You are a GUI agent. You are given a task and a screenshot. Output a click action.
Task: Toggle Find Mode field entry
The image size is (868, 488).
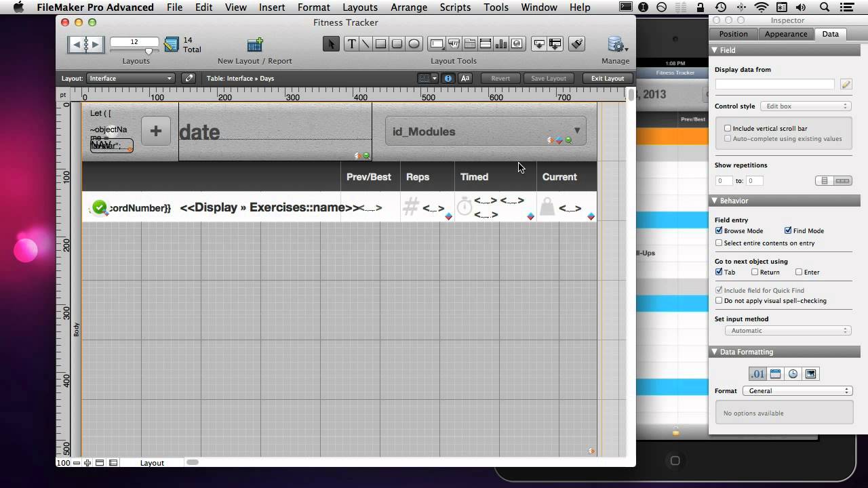pyautogui.click(x=788, y=230)
